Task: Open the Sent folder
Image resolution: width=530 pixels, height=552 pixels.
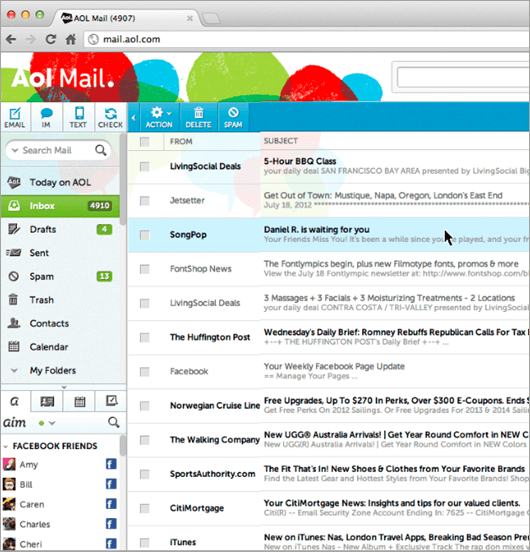Action: pyautogui.click(x=60, y=253)
